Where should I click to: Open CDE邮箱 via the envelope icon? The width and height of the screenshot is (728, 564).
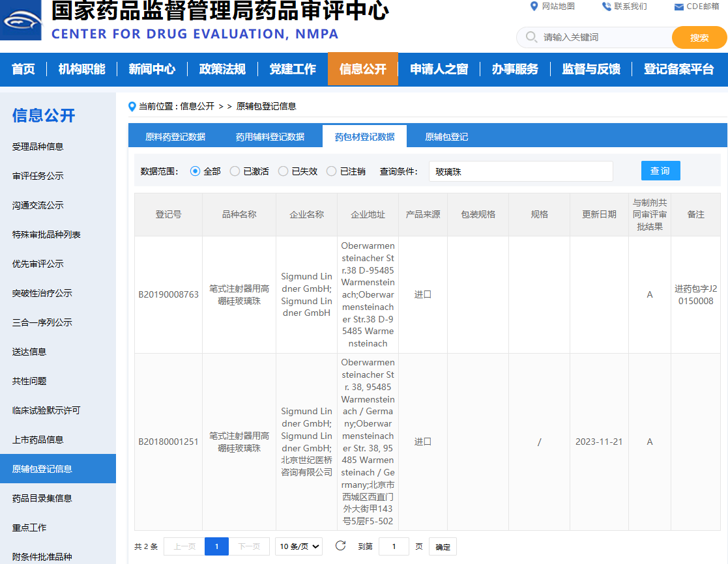click(678, 7)
